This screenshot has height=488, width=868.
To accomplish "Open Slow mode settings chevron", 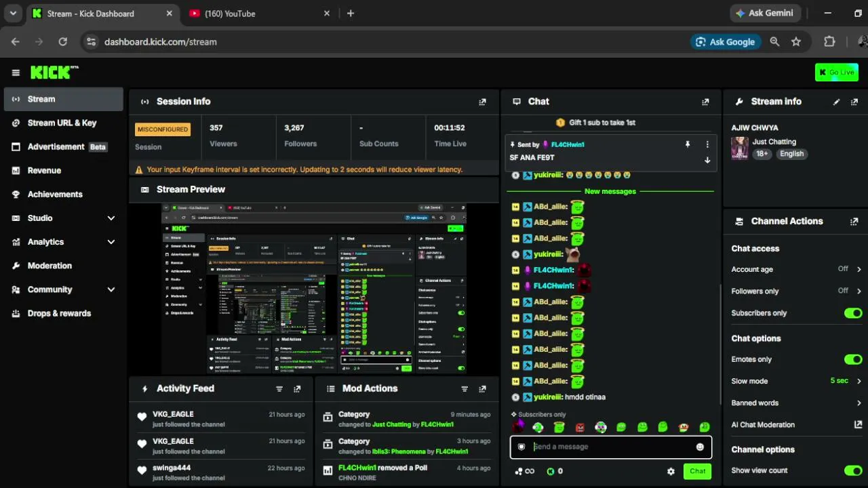I will tap(859, 382).
